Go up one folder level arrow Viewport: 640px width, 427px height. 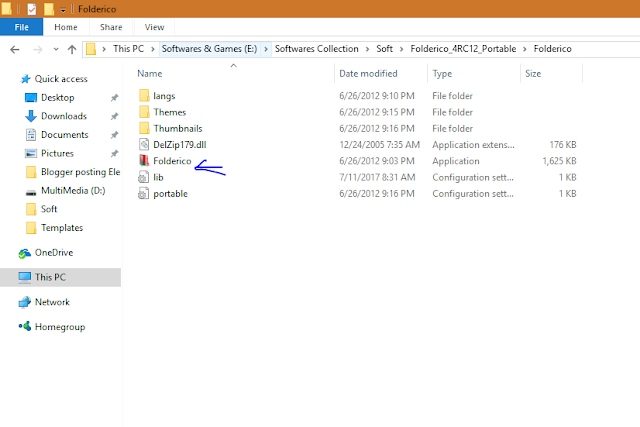click(72, 49)
